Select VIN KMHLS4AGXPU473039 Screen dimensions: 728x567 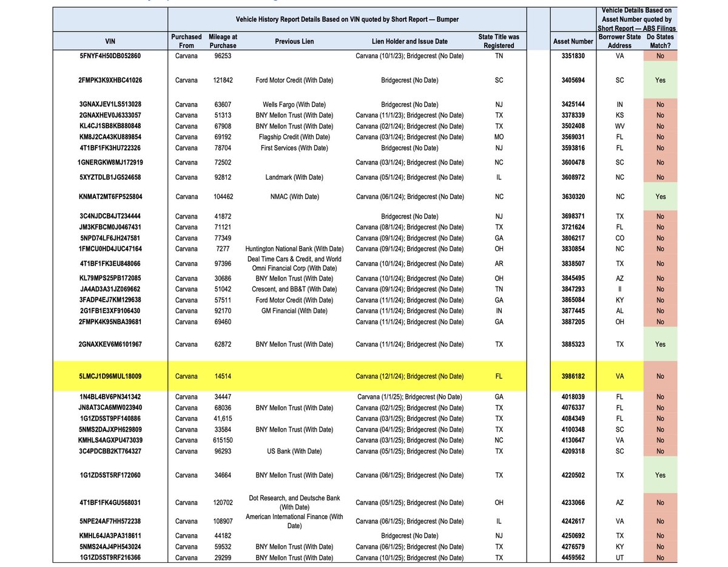(110, 440)
